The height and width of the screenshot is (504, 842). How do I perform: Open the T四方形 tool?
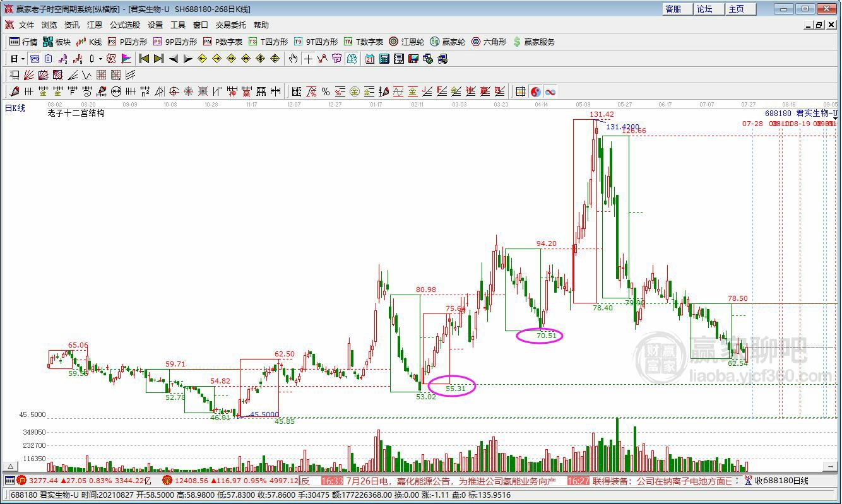[x=268, y=42]
